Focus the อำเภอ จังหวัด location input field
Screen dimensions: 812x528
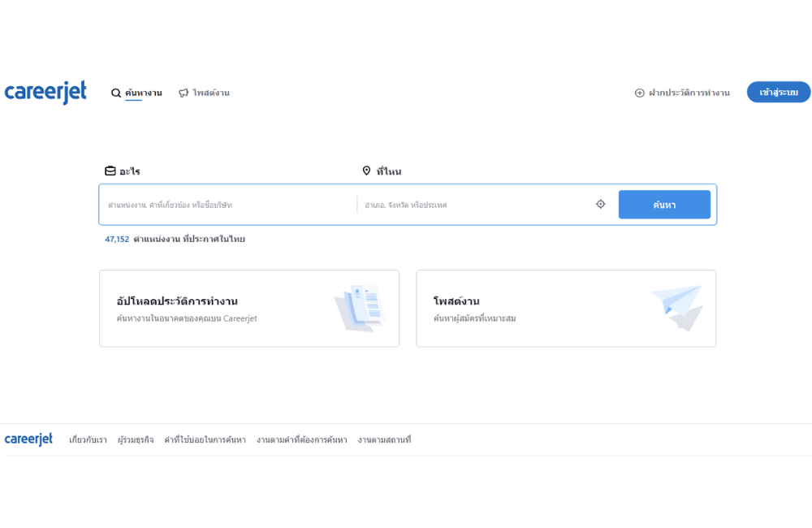(475, 205)
